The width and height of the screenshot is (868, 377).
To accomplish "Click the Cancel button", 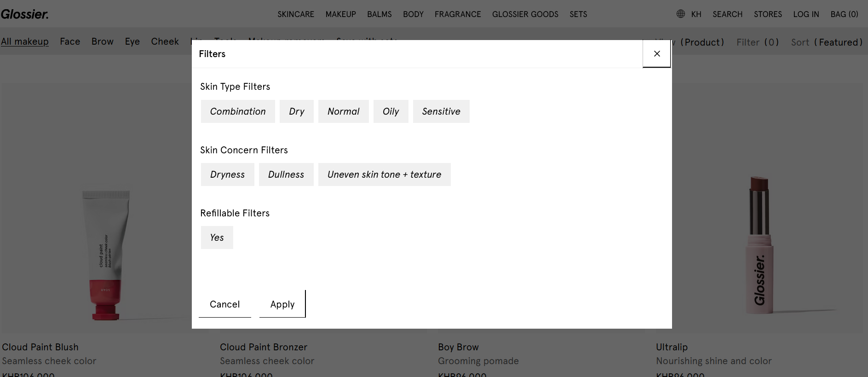I will (225, 304).
